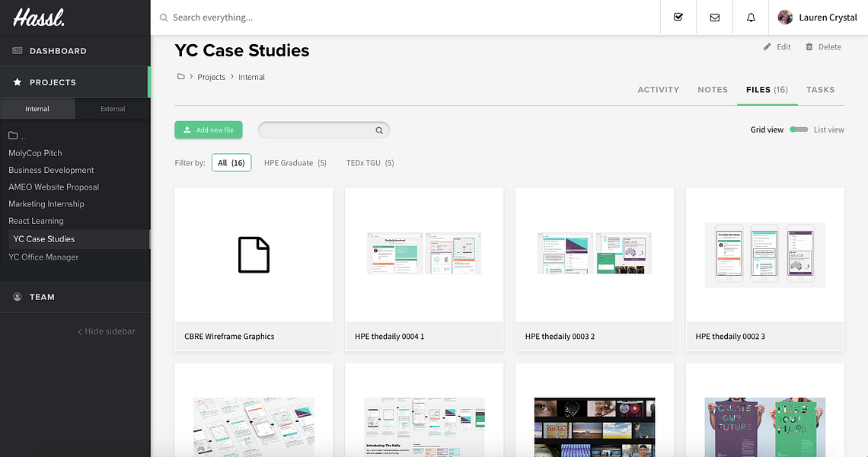This screenshot has height=457, width=868.
Task: Click Edit project button
Action: 777,47
